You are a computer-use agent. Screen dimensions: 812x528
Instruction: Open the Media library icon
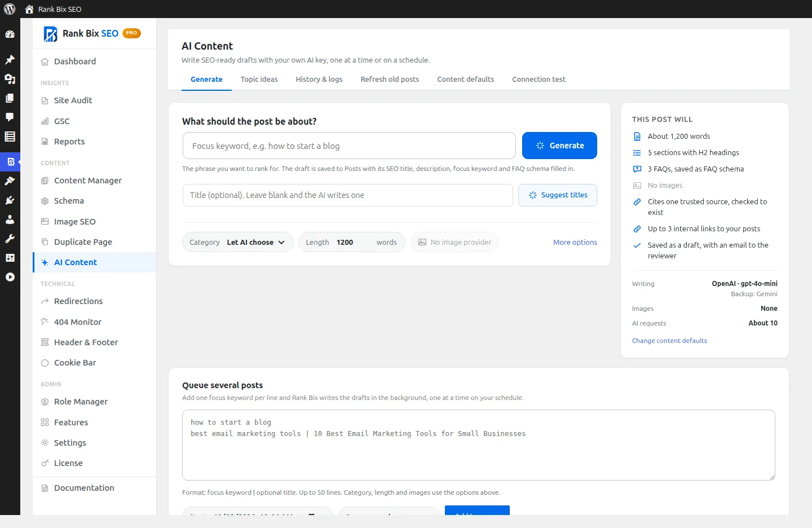point(10,79)
